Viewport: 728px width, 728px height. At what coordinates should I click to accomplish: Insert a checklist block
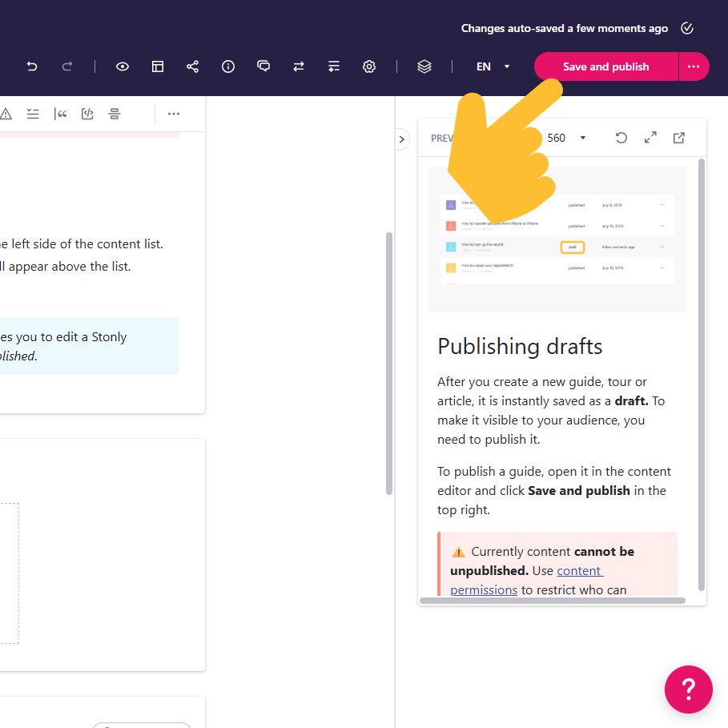click(x=33, y=114)
